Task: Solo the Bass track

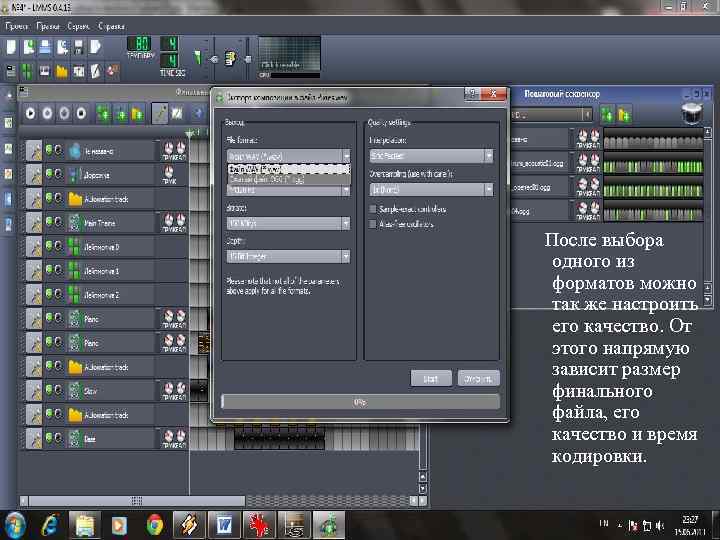Action: 58,438
